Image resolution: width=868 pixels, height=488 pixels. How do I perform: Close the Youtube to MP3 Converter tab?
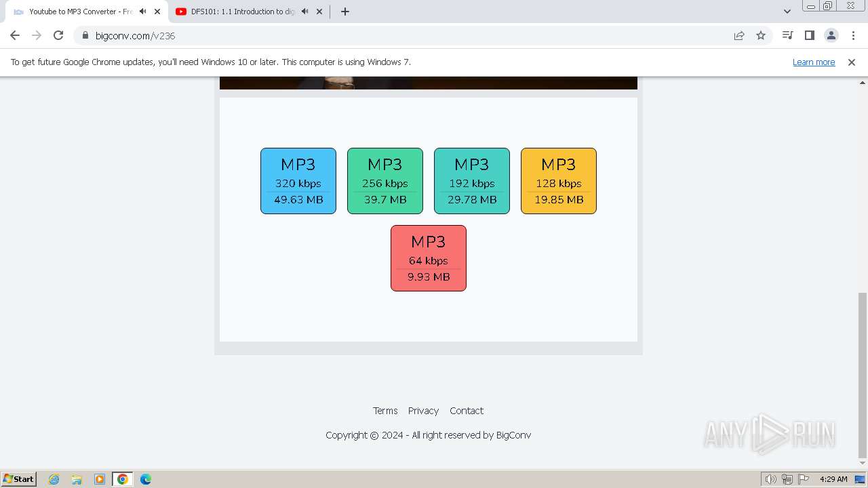point(157,12)
